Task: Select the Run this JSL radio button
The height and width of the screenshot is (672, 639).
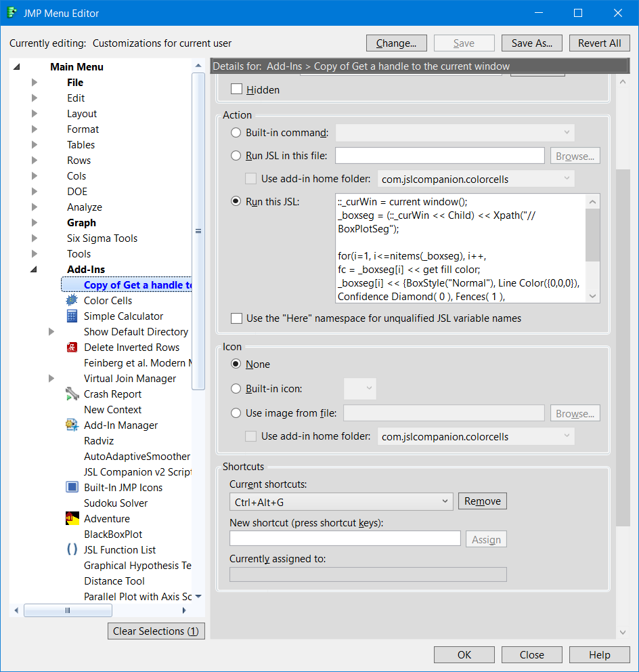Action: (236, 201)
